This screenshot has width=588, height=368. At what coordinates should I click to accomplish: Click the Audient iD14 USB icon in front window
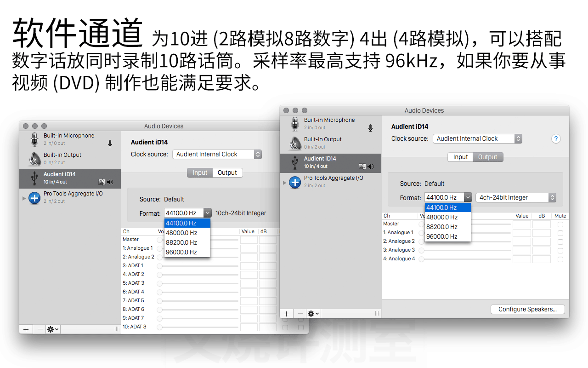(294, 163)
